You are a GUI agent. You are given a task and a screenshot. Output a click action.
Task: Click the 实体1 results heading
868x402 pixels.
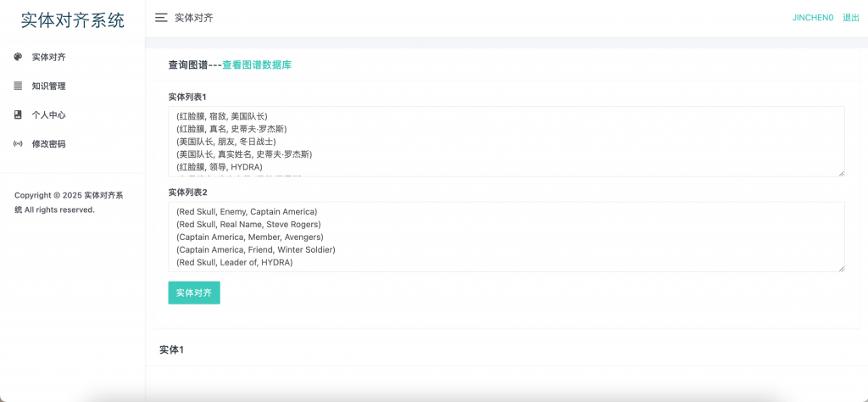[x=171, y=350]
